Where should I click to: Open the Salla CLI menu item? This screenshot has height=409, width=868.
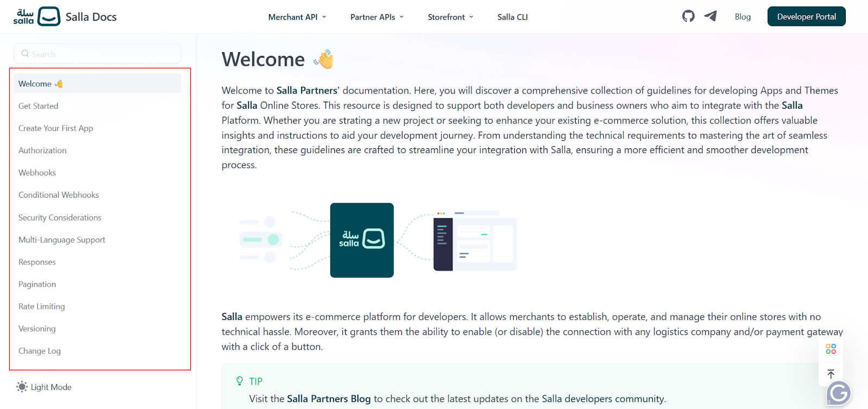pyautogui.click(x=513, y=17)
